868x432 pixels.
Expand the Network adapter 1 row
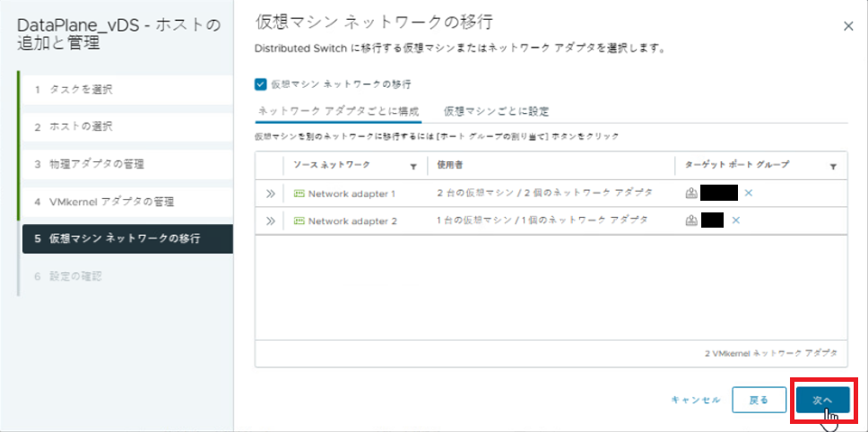click(x=270, y=193)
